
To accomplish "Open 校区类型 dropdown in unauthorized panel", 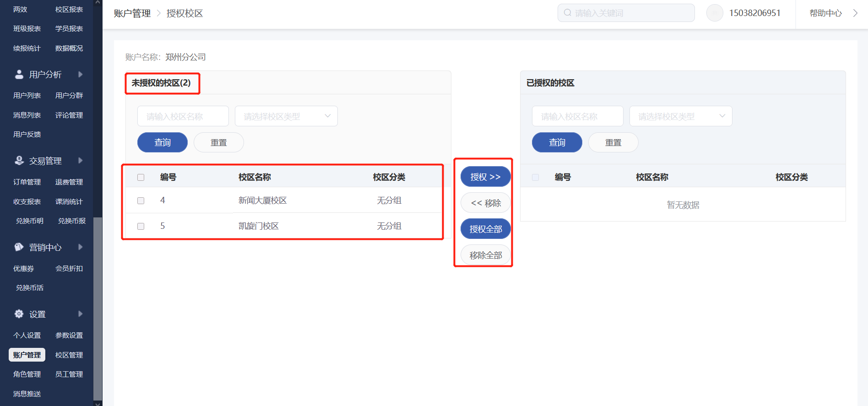I will pyautogui.click(x=286, y=116).
